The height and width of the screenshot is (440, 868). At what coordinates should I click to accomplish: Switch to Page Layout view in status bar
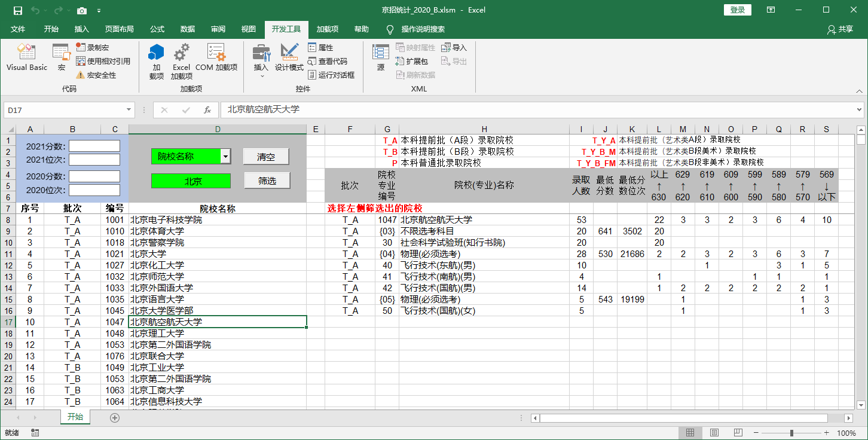tap(716, 433)
